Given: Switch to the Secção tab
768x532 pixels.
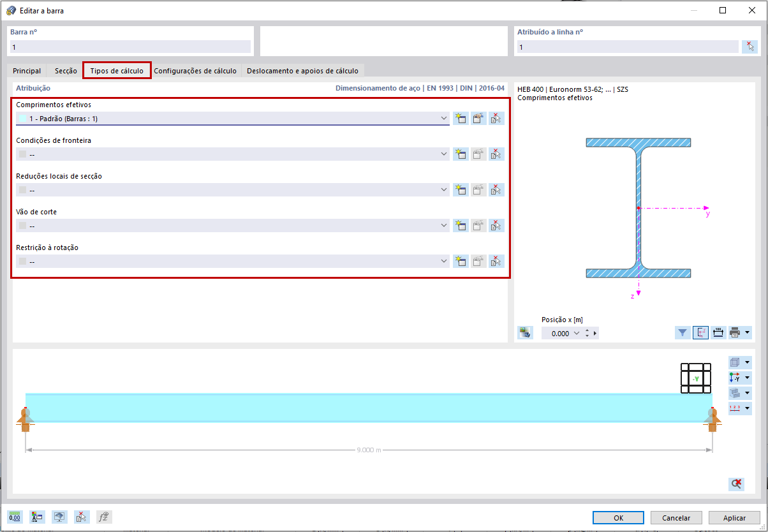Looking at the screenshot, I should [x=66, y=71].
